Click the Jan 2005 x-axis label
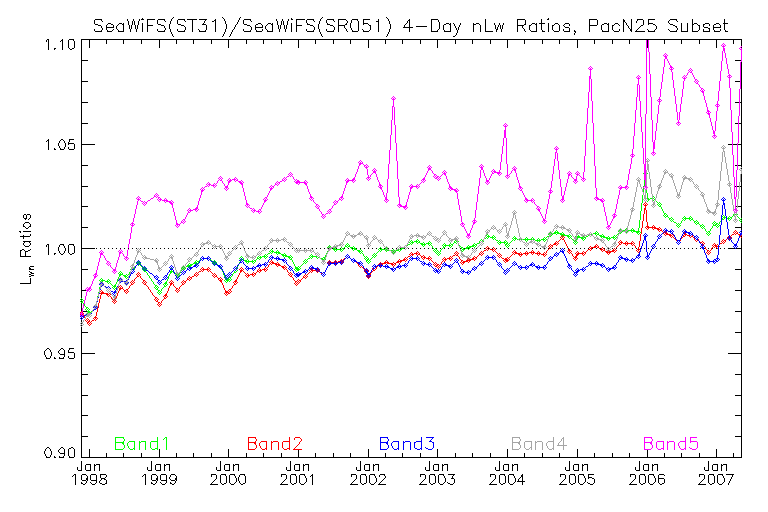768x512 pixels. tap(577, 473)
